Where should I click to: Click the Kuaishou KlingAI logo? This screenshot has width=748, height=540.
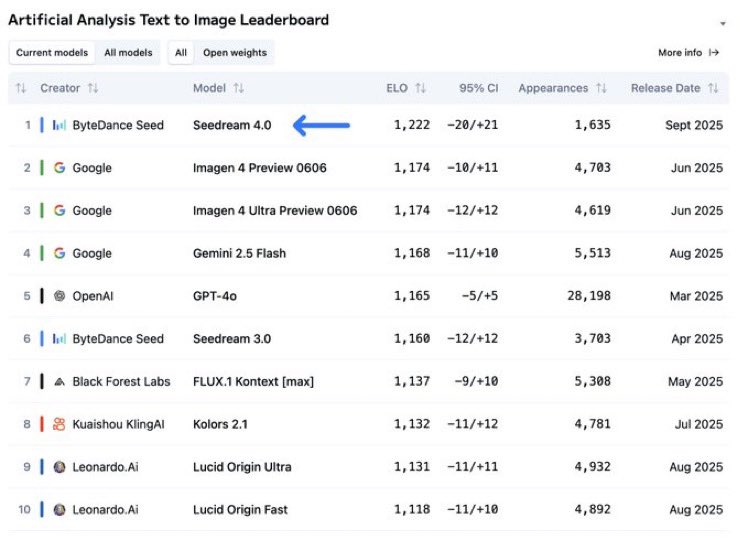[59, 424]
